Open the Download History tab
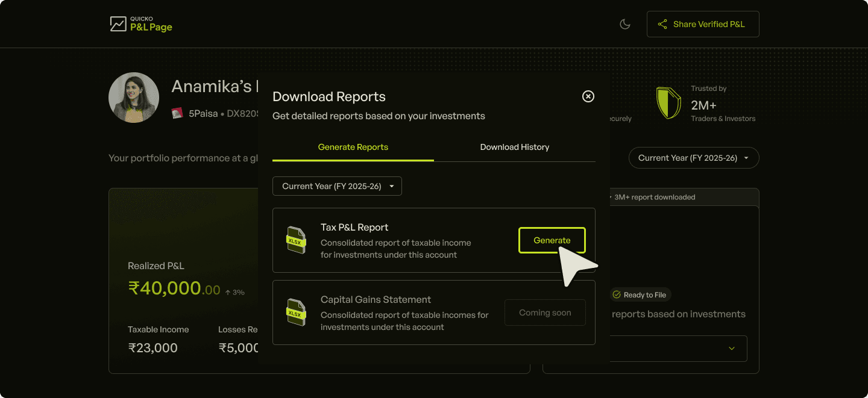This screenshot has height=398, width=868. click(515, 148)
